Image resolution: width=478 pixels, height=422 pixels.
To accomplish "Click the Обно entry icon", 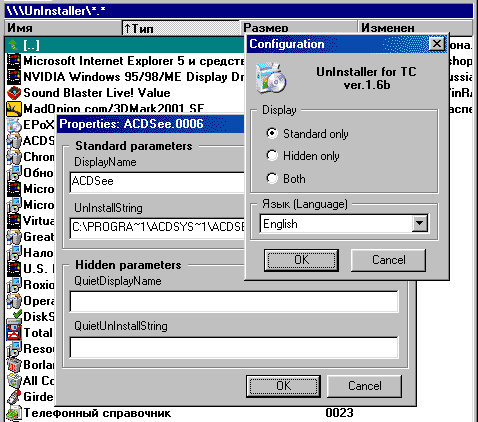I will 14,173.
